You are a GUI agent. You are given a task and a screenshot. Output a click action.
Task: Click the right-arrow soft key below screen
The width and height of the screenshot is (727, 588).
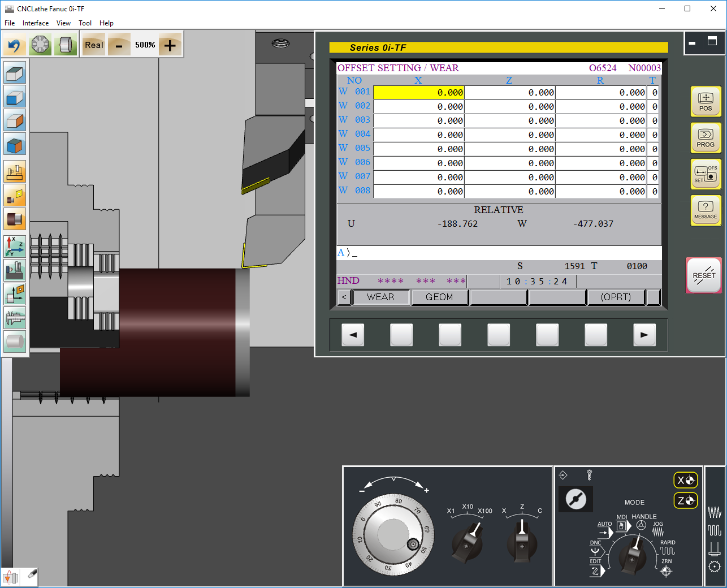tap(644, 335)
